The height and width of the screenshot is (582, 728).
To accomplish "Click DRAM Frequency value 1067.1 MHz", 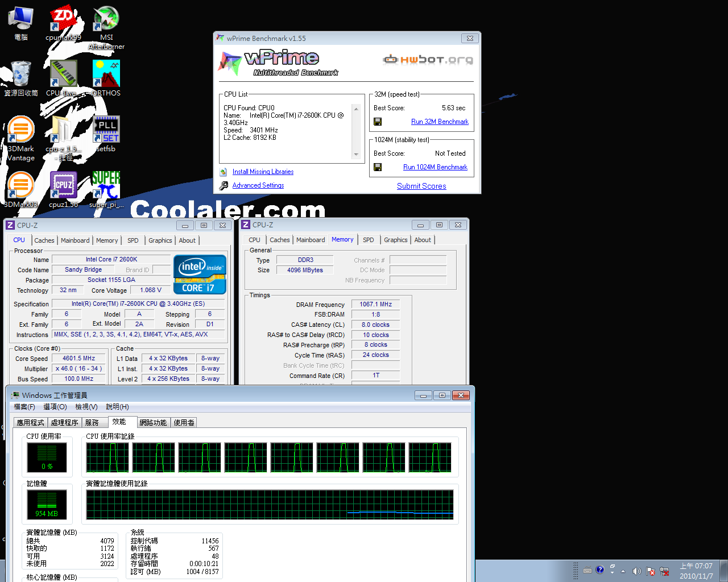I will pos(375,304).
